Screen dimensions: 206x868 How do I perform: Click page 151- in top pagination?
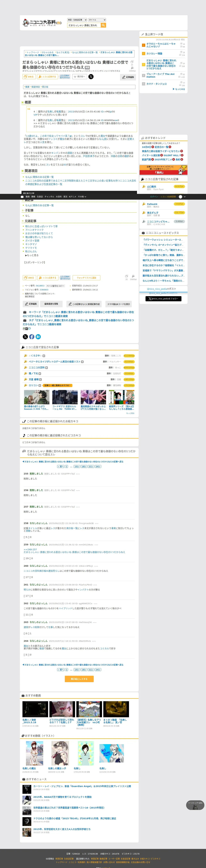pyautogui.click(x=77, y=467)
